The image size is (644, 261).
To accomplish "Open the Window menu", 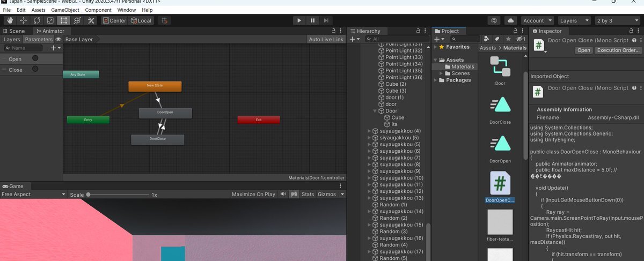I will [x=127, y=10].
